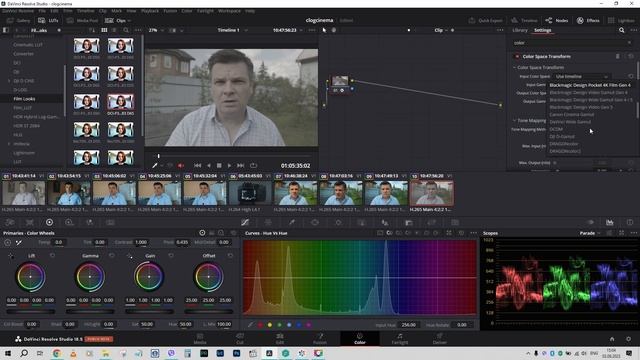Show the Nodes panel
Screen dimensions: 640x360
coord(557,20)
